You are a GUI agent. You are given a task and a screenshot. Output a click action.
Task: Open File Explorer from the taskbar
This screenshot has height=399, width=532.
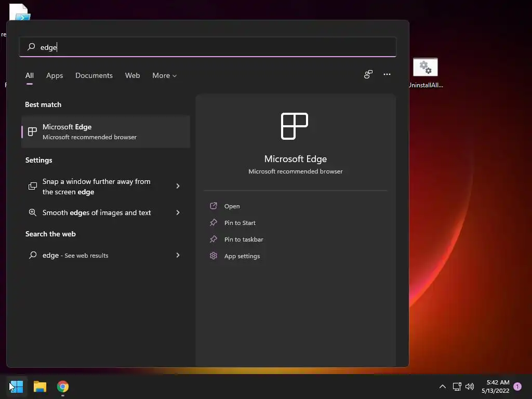(x=39, y=386)
